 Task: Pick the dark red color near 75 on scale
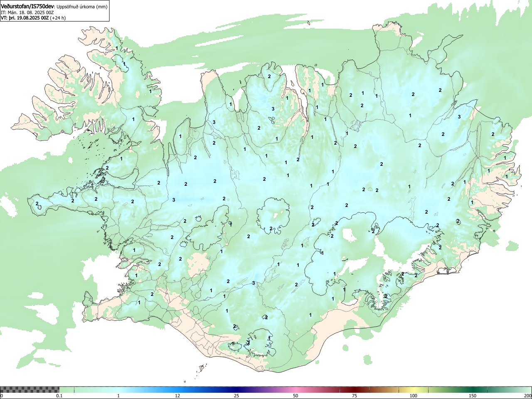tap(355, 389)
